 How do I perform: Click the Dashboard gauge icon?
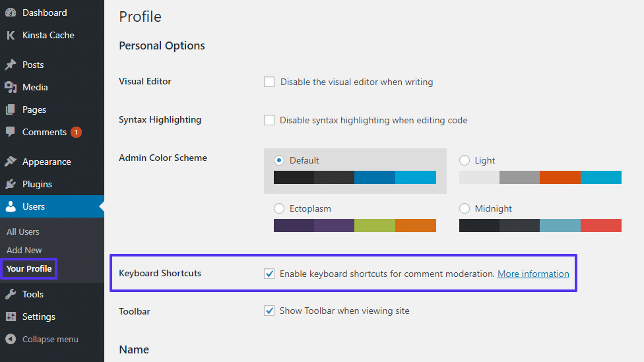coord(11,13)
